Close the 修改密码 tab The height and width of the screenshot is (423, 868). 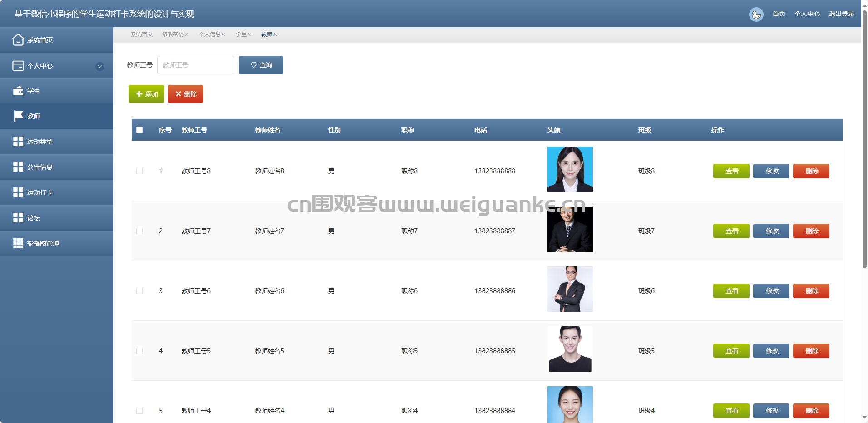point(187,34)
